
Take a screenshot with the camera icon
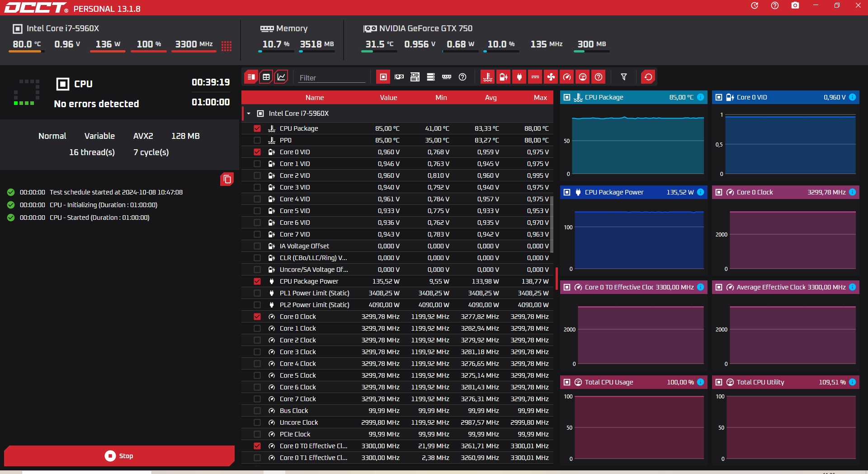pos(795,5)
